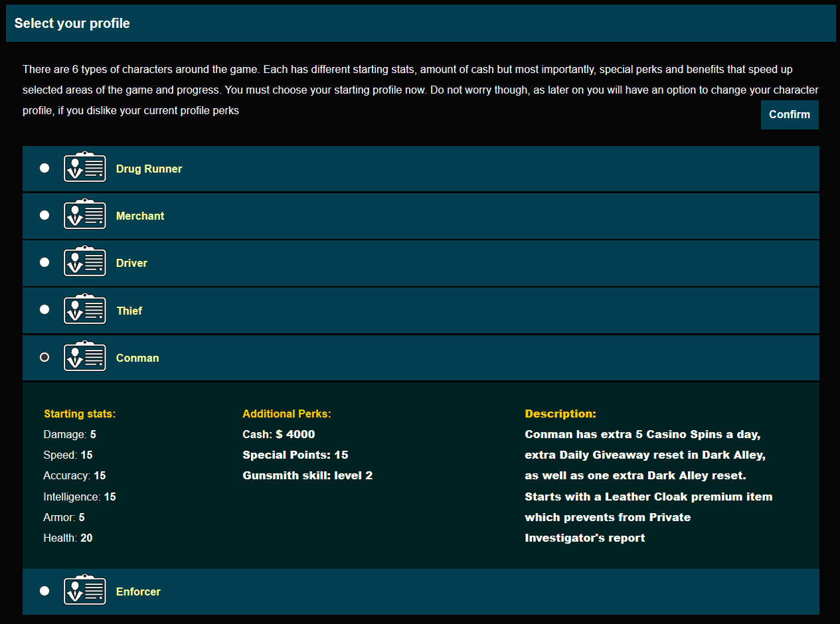The image size is (840, 624).
Task: Click the Conman description text
Action: (647, 486)
